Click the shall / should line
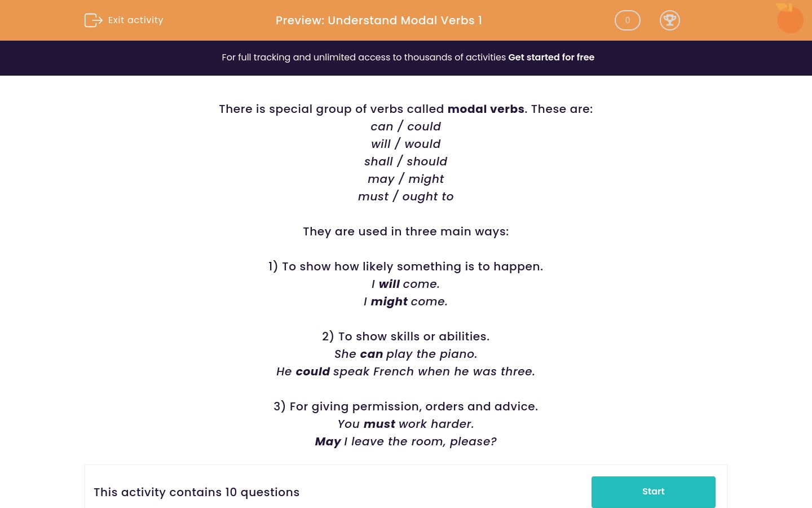Viewport: 812px width, 508px height. point(405,161)
